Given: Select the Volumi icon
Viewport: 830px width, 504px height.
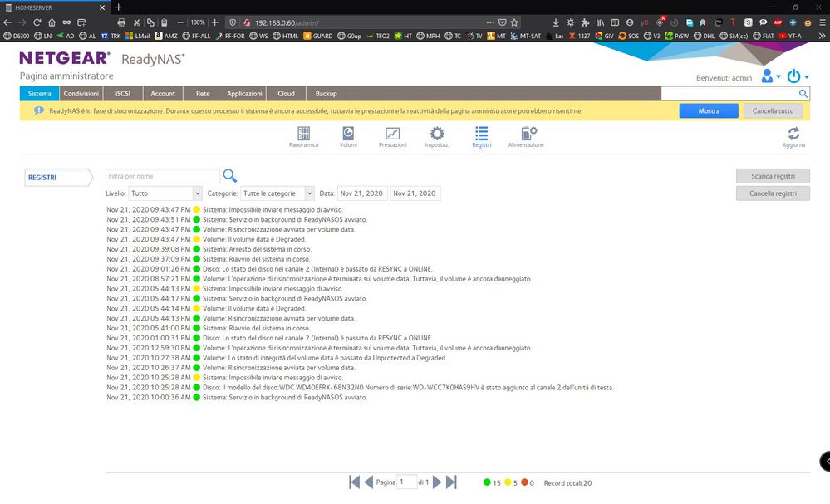Looking at the screenshot, I should pos(347,133).
